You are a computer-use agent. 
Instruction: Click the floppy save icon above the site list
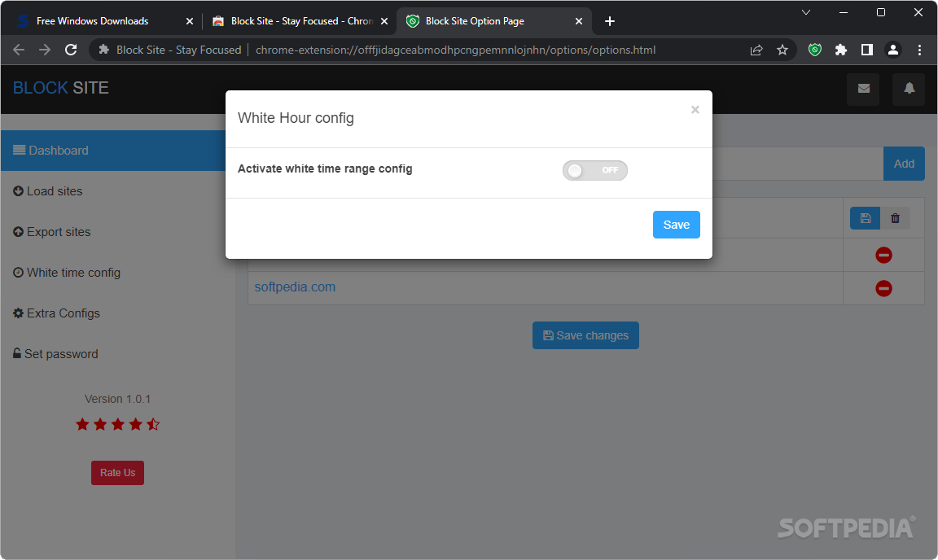(x=865, y=218)
